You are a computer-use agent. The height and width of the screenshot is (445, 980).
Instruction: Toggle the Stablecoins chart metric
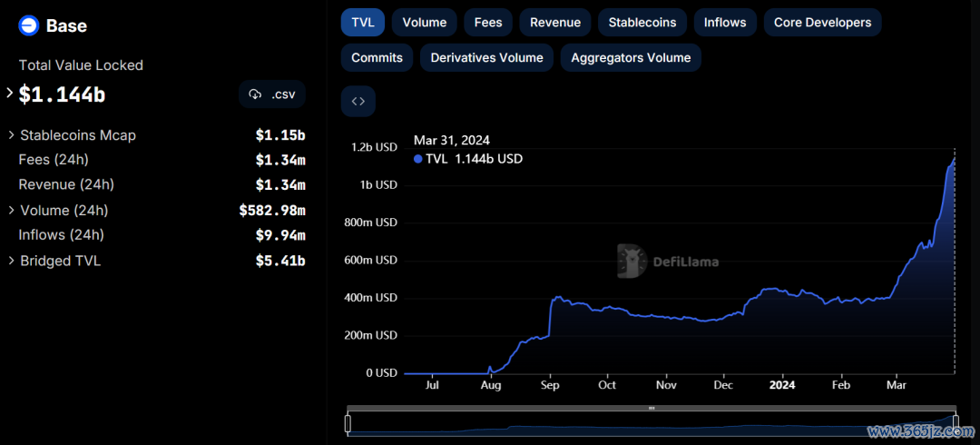pyautogui.click(x=642, y=23)
